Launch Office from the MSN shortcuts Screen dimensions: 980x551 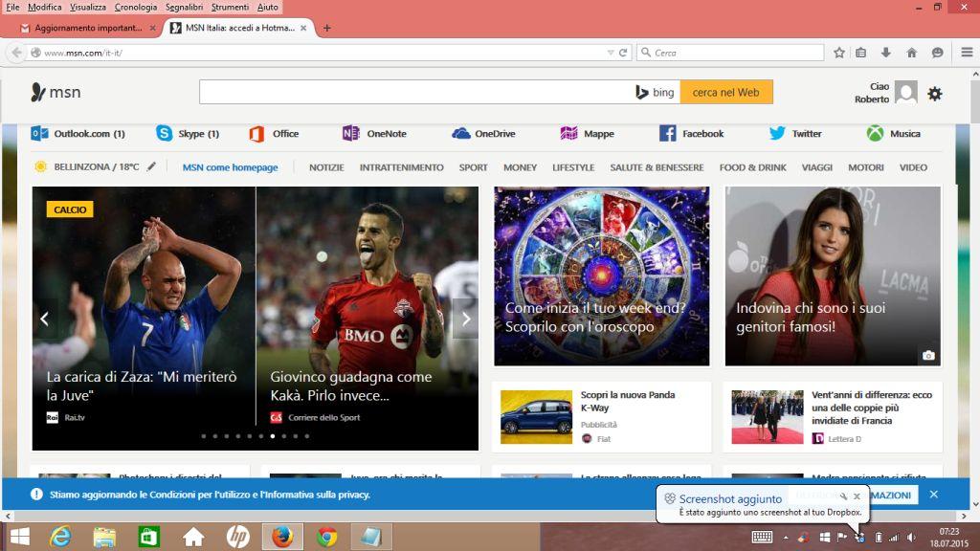(x=274, y=134)
